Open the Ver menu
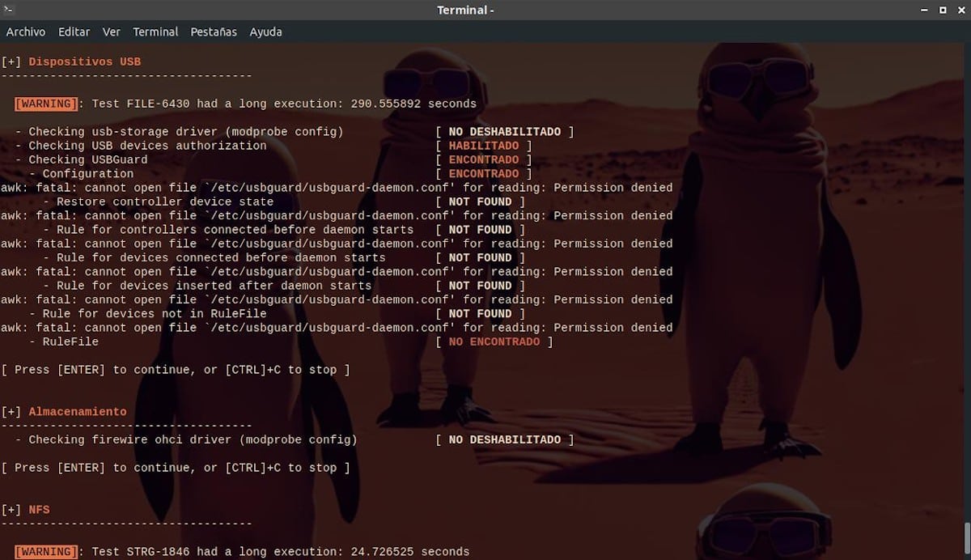 coord(112,32)
